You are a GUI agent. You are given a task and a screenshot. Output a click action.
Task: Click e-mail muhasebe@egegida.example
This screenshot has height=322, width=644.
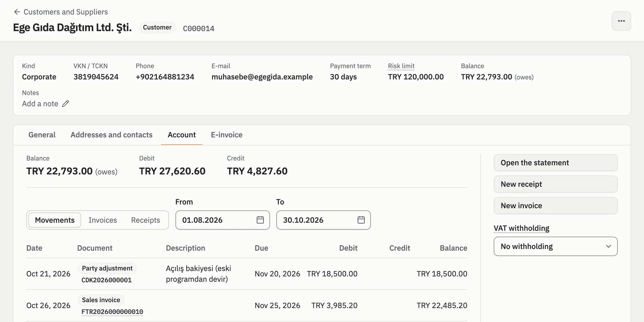pos(262,77)
